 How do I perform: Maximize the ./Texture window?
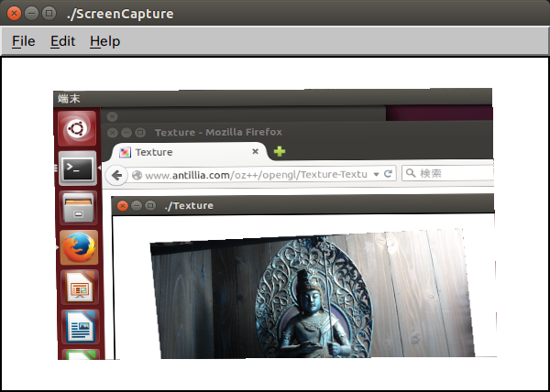click(150, 205)
